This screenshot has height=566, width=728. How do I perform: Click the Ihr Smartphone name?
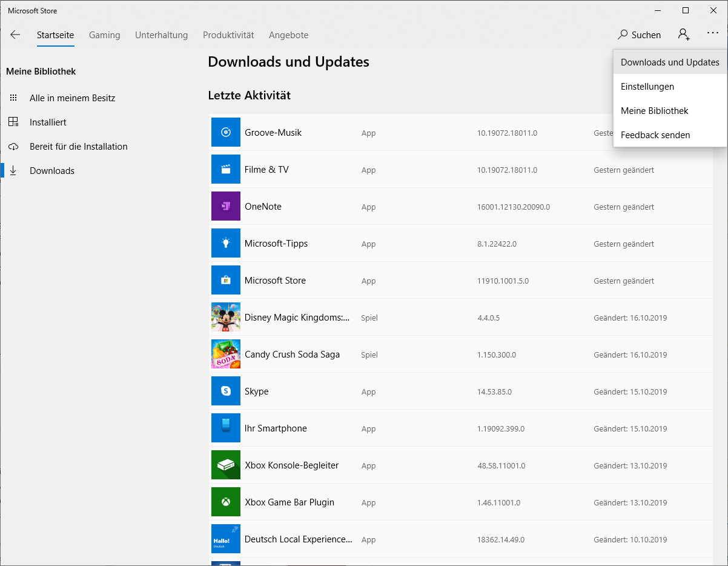(x=276, y=428)
